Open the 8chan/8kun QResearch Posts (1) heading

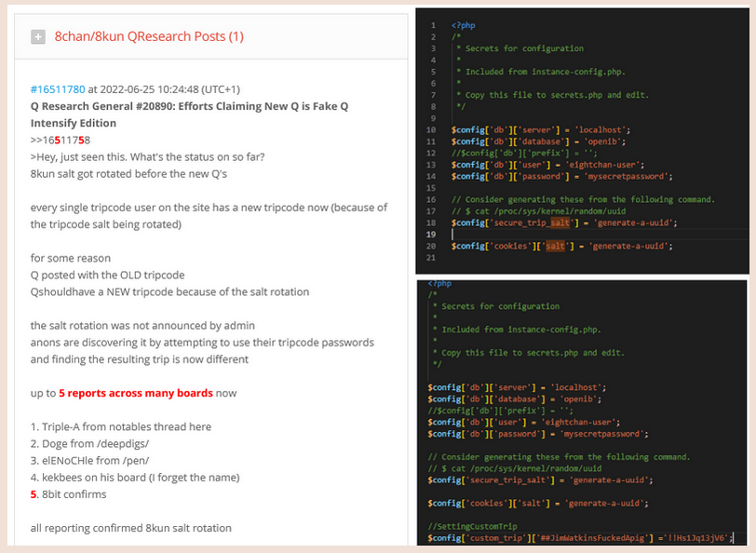(x=149, y=36)
